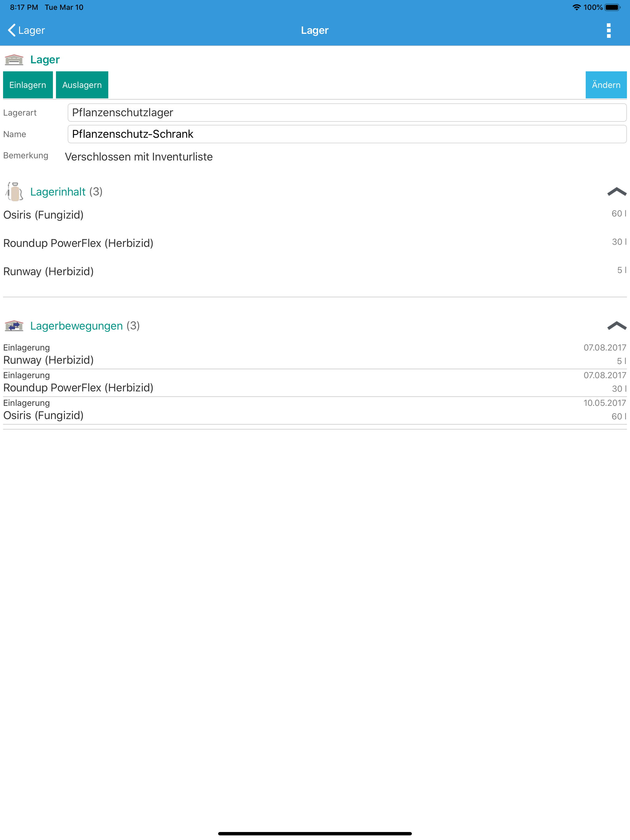Collapse the Lagerinhalt section
The width and height of the screenshot is (630, 840).
point(616,192)
